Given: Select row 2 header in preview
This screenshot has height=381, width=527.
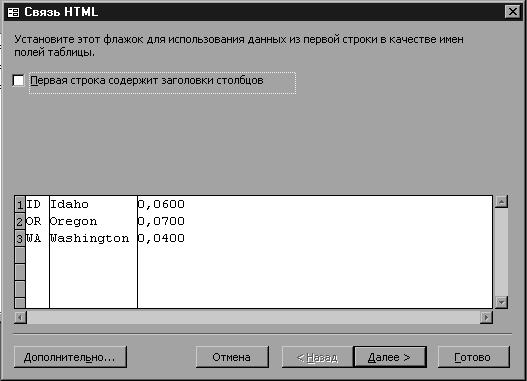Looking at the screenshot, I should click(20, 221).
